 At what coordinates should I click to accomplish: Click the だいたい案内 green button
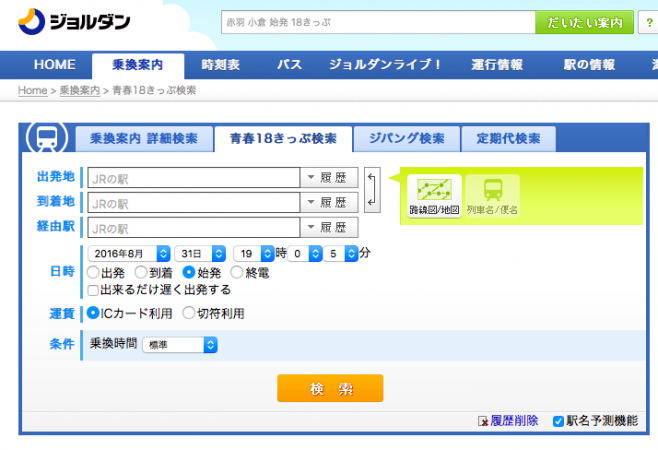click(x=585, y=22)
